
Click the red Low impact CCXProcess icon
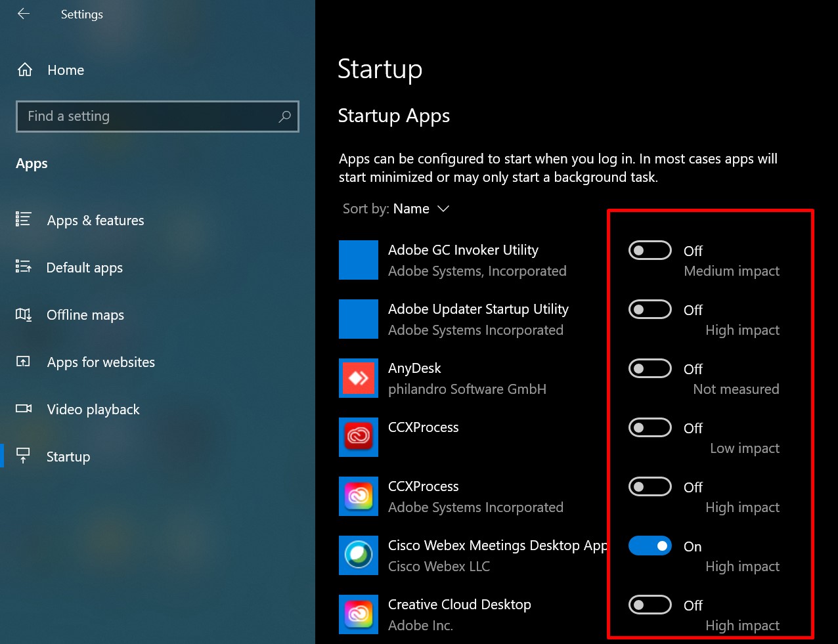tap(359, 437)
